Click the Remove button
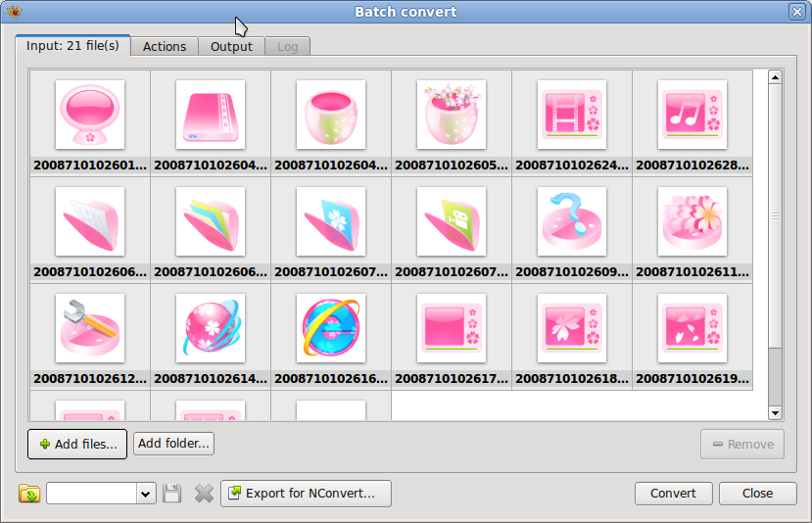The height and width of the screenshot is (523, 812). tap(742, 445)
